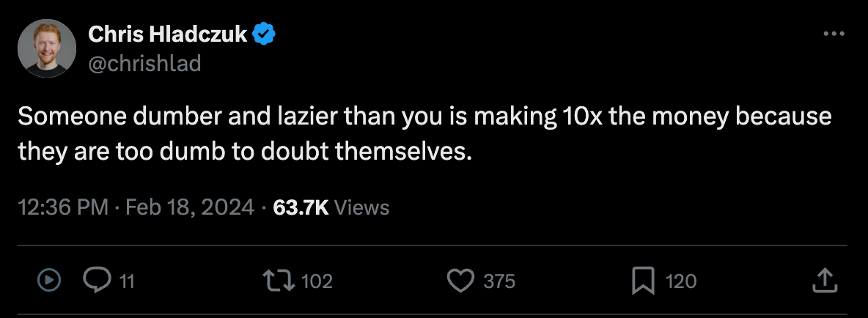
Task: Click the Chris Hladczuk display name
Action: (x=166, y=34)
